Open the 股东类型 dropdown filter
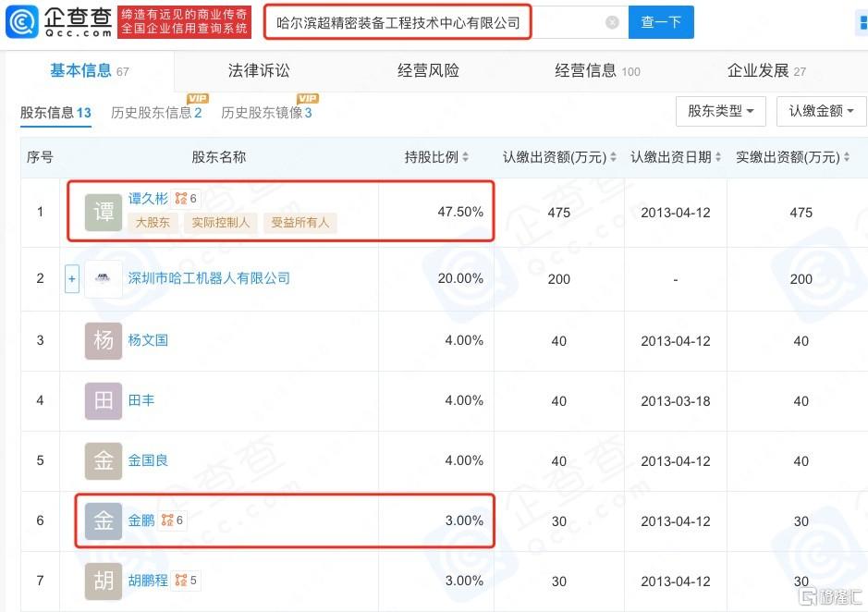Screen dimensions: 868x612 pos(720,111)
